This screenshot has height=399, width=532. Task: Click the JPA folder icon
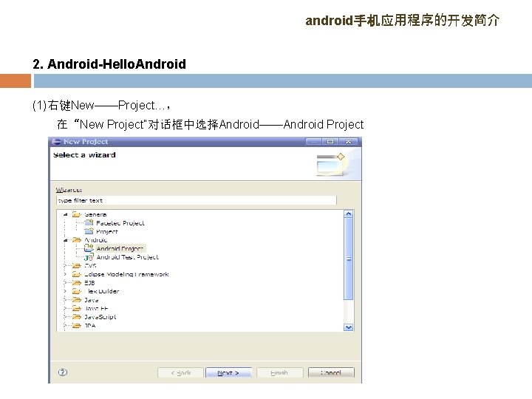77,325
